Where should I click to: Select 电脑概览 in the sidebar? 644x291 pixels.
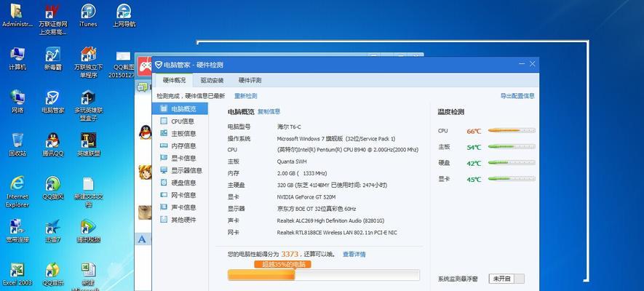coord(180,109)
